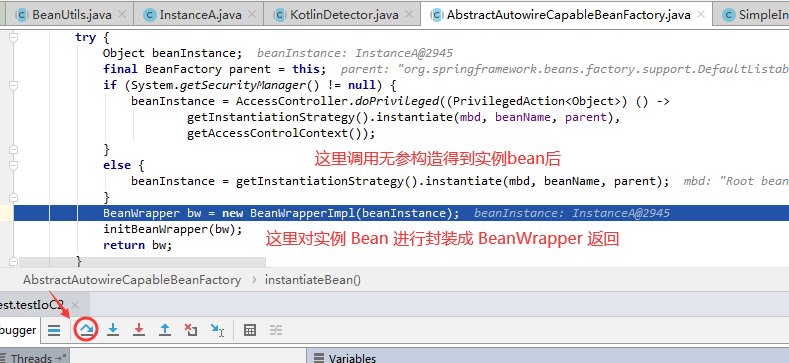The width and height of the screenshot is (789, 363).
Task: Click the editor's horizontal scrollbar
Action: [x=142, y=262]
